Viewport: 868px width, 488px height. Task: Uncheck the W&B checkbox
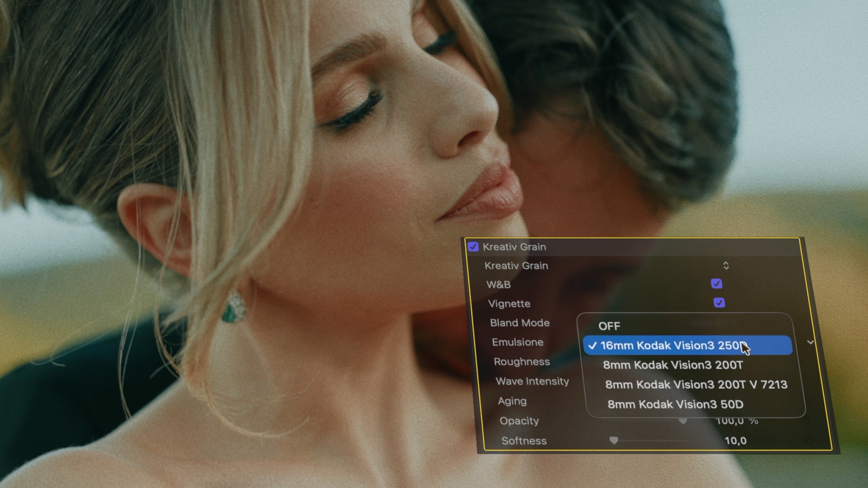coord(716,284)
